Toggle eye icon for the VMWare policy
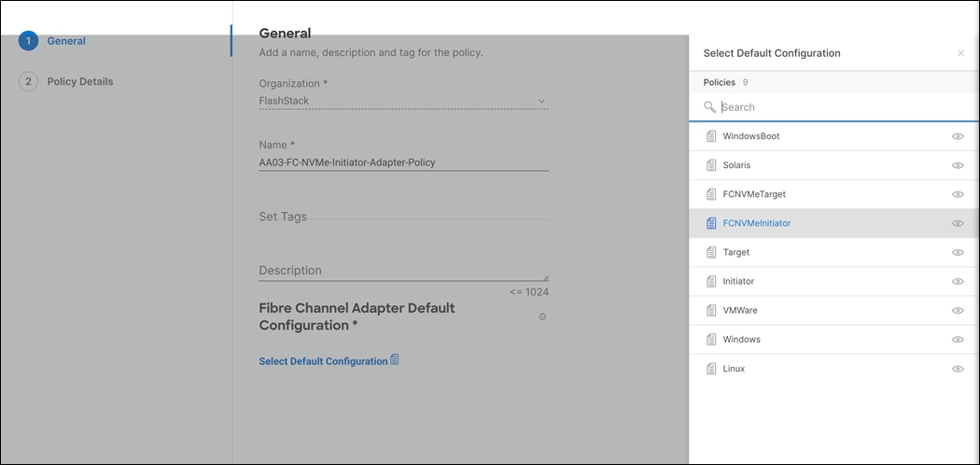The width and height of the screenshot is (980, 465). [x=957, y=310]
